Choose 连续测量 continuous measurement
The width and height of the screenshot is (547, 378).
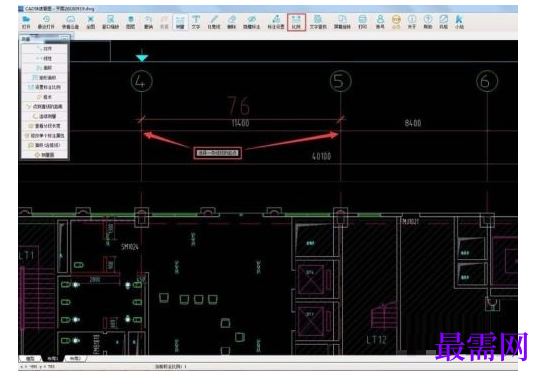44,116
